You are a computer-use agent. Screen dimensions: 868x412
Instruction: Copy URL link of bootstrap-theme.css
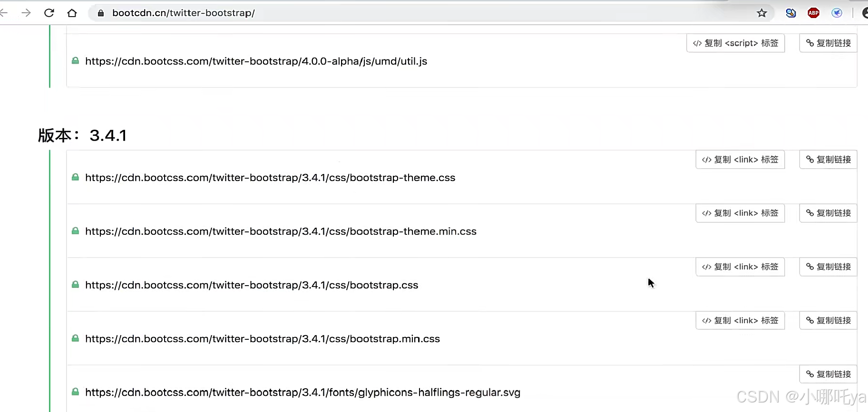(x=828, y=160)
